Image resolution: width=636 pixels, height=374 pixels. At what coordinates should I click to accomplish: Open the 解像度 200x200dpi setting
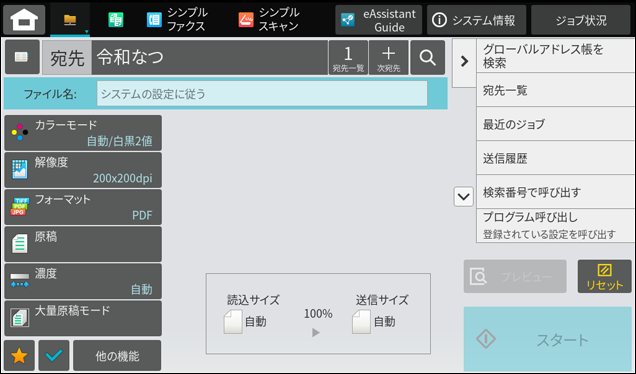click(x=83, y=170)
